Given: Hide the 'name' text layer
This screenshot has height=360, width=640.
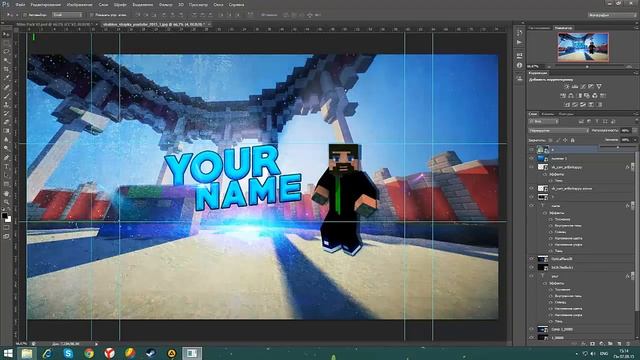Looking at the screenshot, I should point(531,206).
